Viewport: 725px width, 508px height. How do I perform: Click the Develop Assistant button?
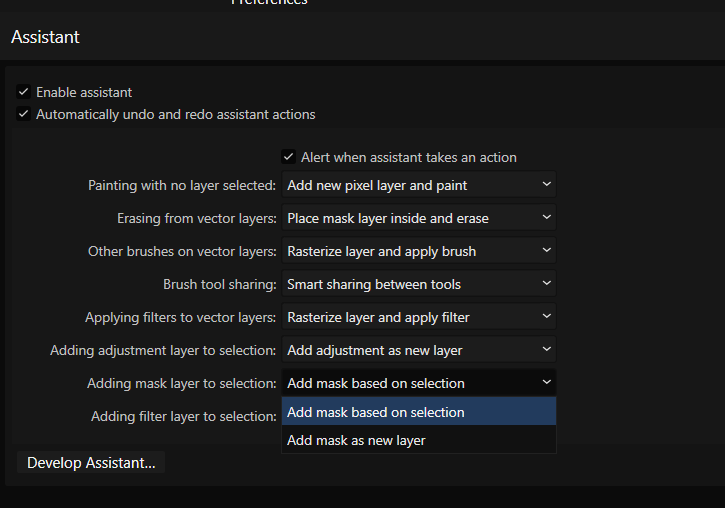(x=91, y=463)
